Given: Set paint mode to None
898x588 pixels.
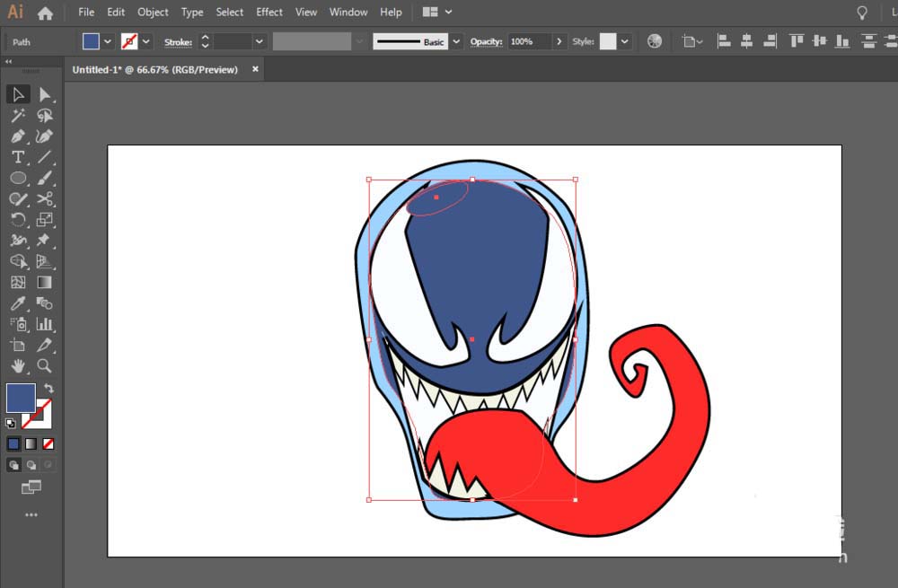Looking at the screenshot, I should (48, 443).
